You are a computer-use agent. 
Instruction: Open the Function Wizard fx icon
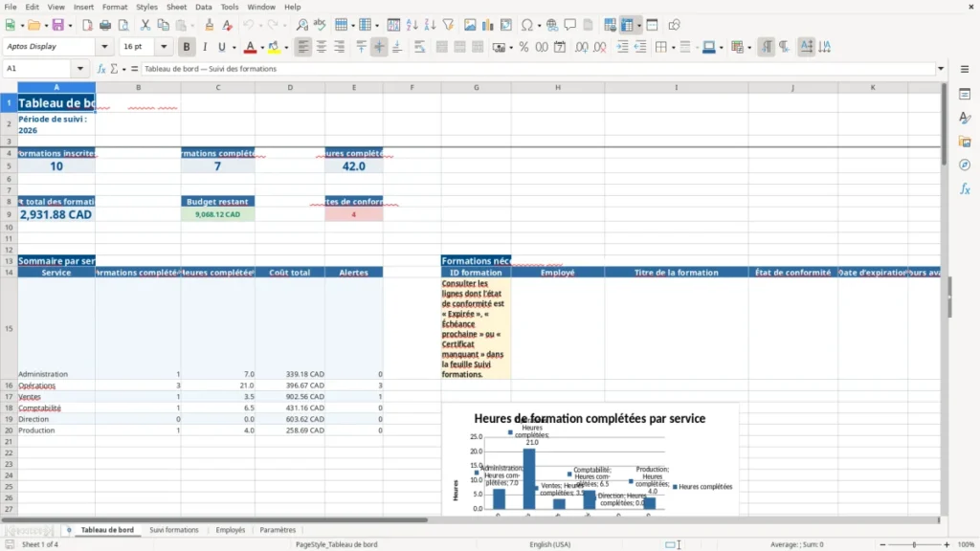[x=101, y=69]
